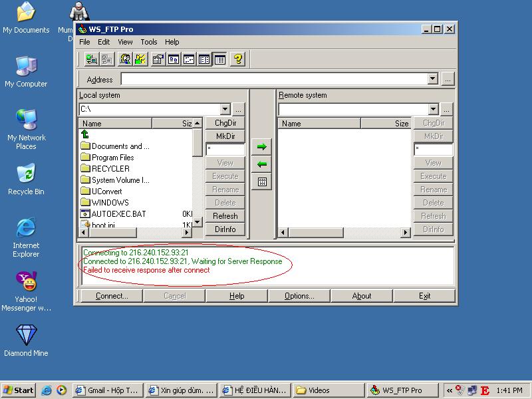
Task: Click the local list scroll up arrow
Action: pos(197,123)
